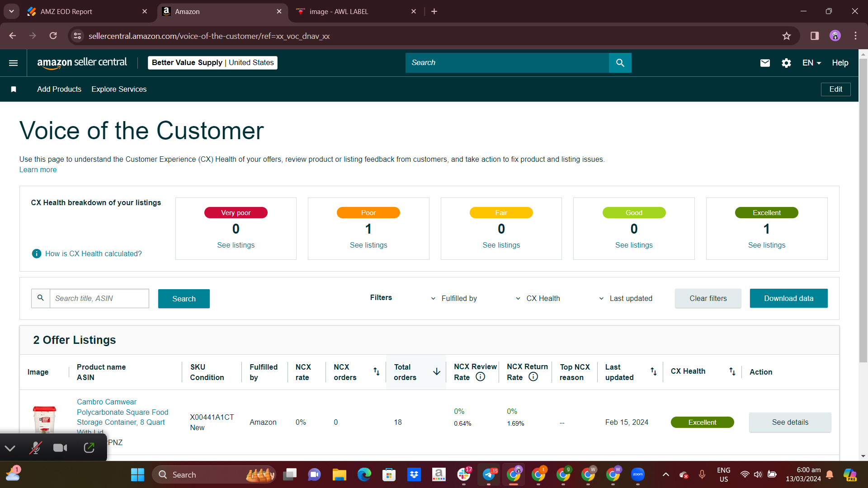Click the NCX Return Rate info icon
Viewport: 868px width, 488px height.
pyautogui.click(x=533, y=377)
